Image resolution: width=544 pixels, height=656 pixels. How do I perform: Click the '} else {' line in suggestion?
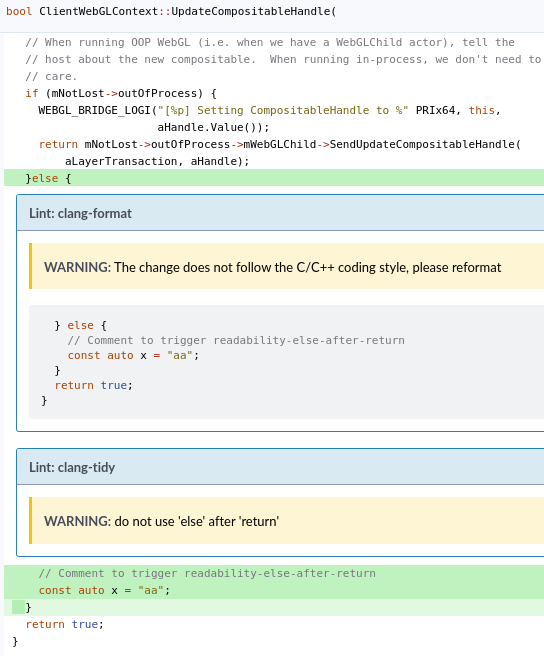click(x=81, y=325)
